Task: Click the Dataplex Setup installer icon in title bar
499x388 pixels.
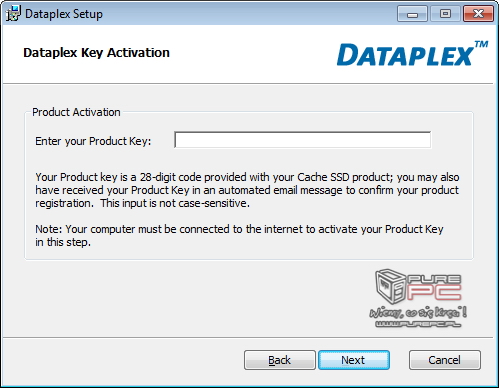Action: (13, 14)
